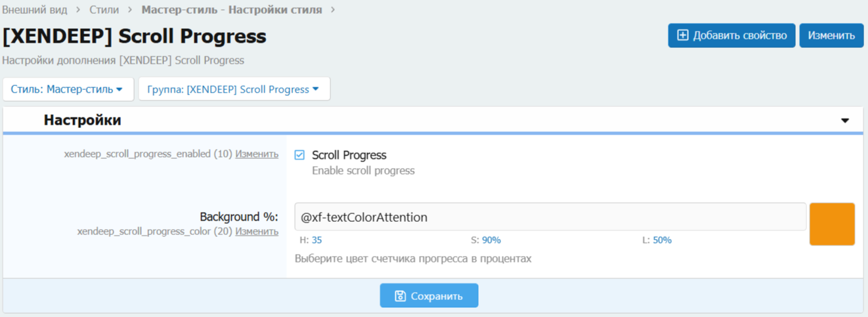Click the hue value 35
The image size is (868, 317).
(316, 240)
